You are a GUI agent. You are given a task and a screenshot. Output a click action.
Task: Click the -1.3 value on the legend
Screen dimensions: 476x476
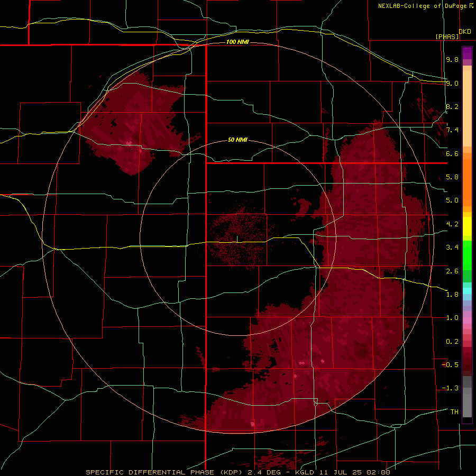(x=450, y=388)
